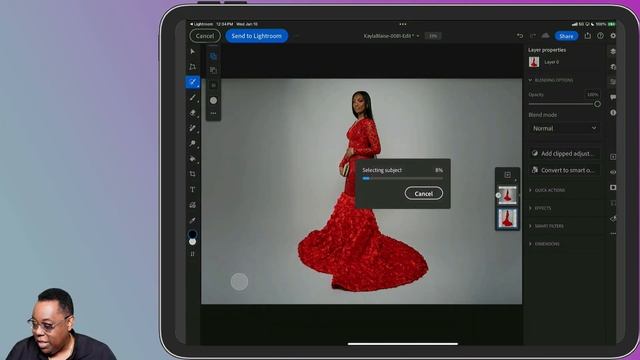
Task: Click the highlighted selection tool in the left toolbar
Action: tap(193, 82)
